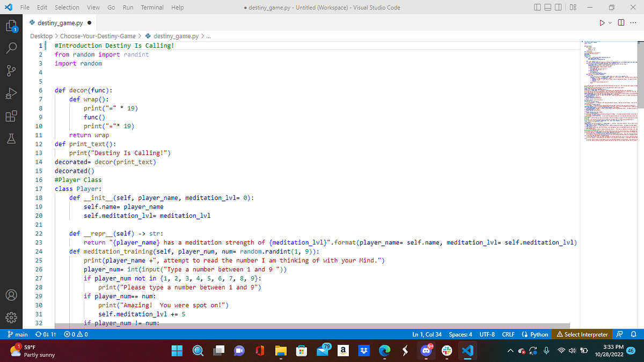Click the VS Code logo in title bar
Screen dimensions: 644x362
click(x=9, y=8)
